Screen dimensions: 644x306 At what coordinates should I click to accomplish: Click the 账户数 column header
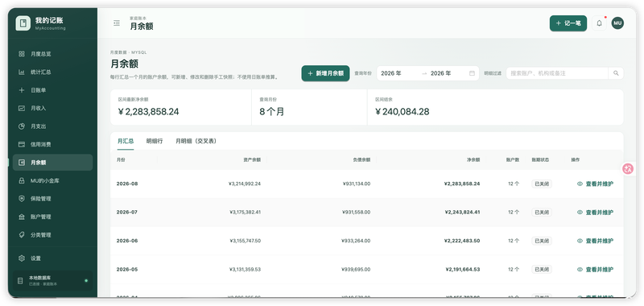513,159
